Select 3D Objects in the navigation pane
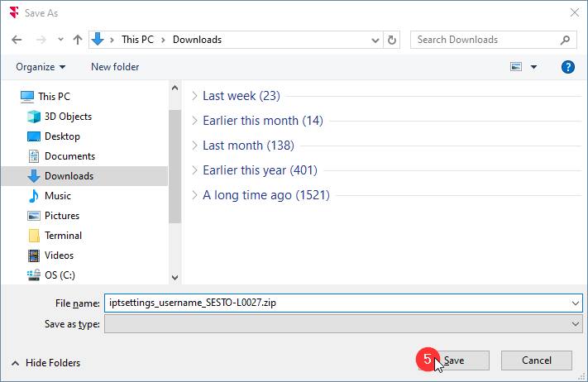Screen dimensions: 588x382 pyautogui.click(x=68, y=117)
